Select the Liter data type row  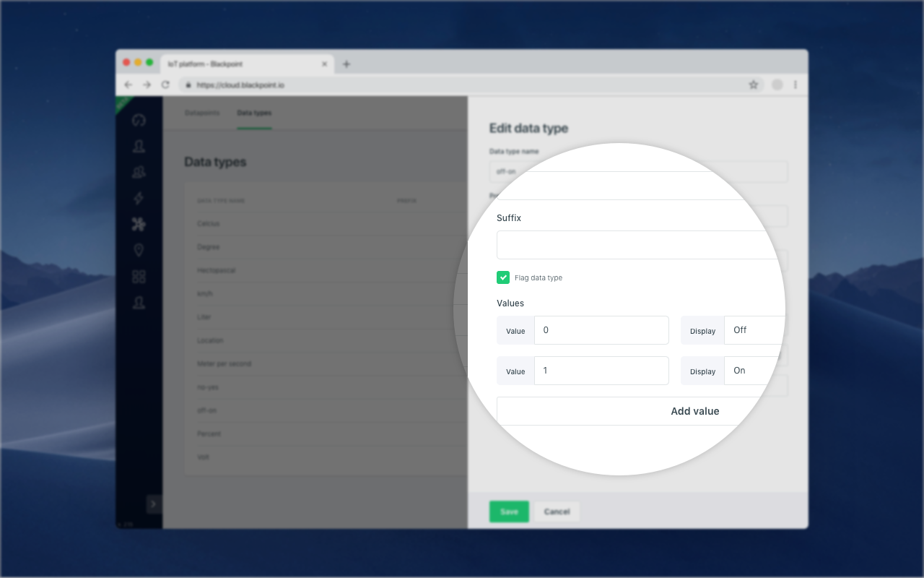point(326,317)
